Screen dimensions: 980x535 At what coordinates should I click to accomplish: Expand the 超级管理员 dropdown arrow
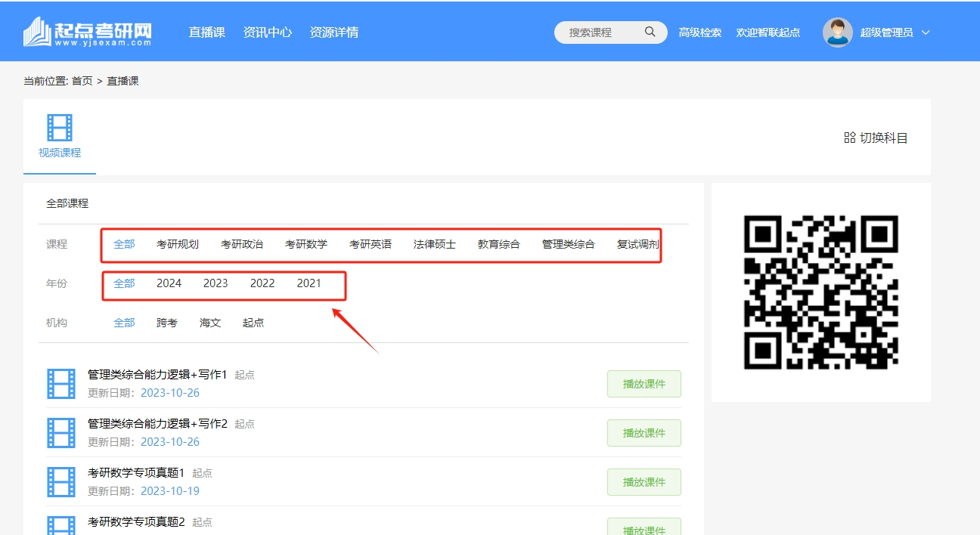coord(926,32)
